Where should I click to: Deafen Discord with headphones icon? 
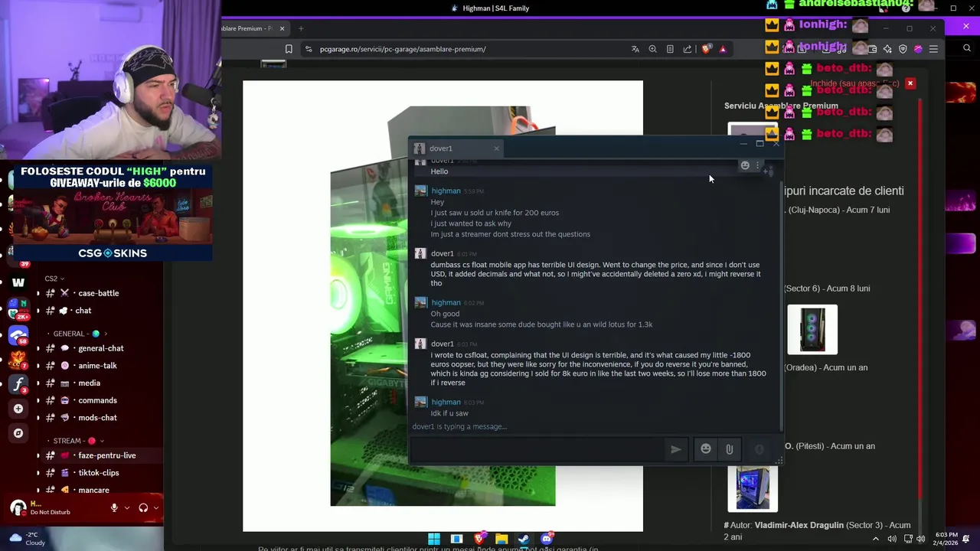pyautogui.click(x=143, y=507)
